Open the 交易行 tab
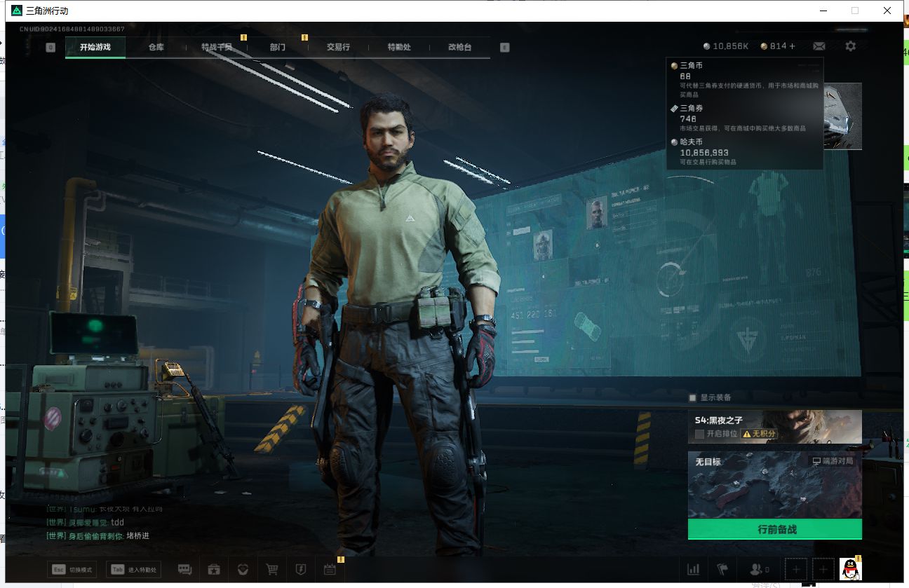909x588 pixels. coord(338,47)
